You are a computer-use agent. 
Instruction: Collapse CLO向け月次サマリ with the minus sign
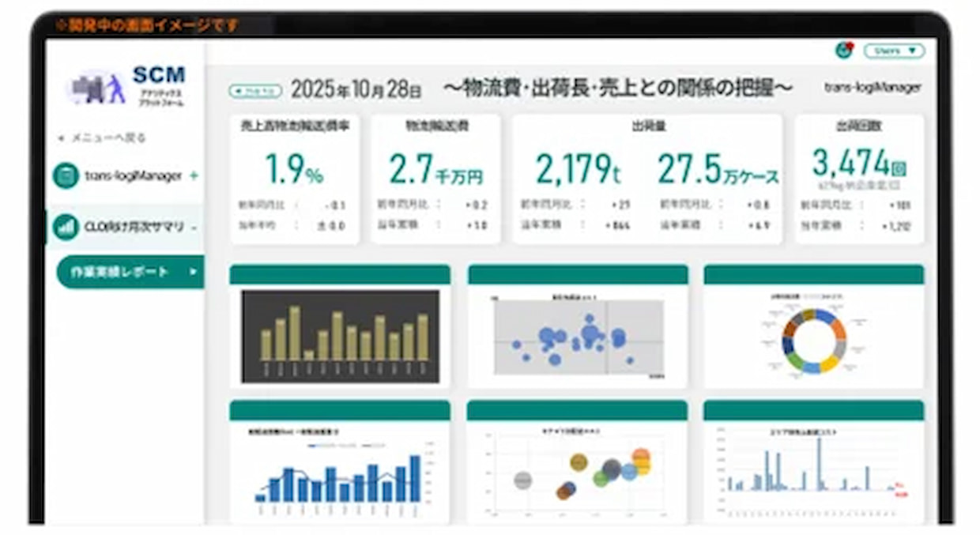click(194, 228)
